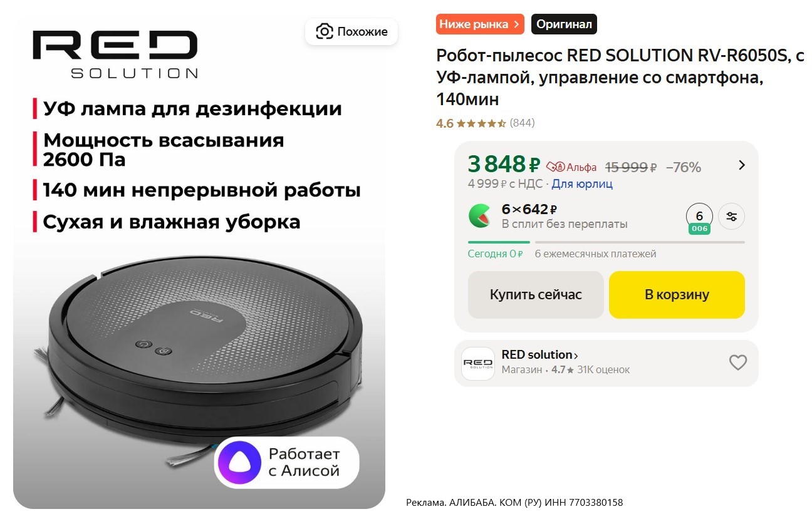Image resolution: width=812 pixels, height=519 pixels.
Task: Open the 844 reviews count
Action: click(x=523, y=123)
